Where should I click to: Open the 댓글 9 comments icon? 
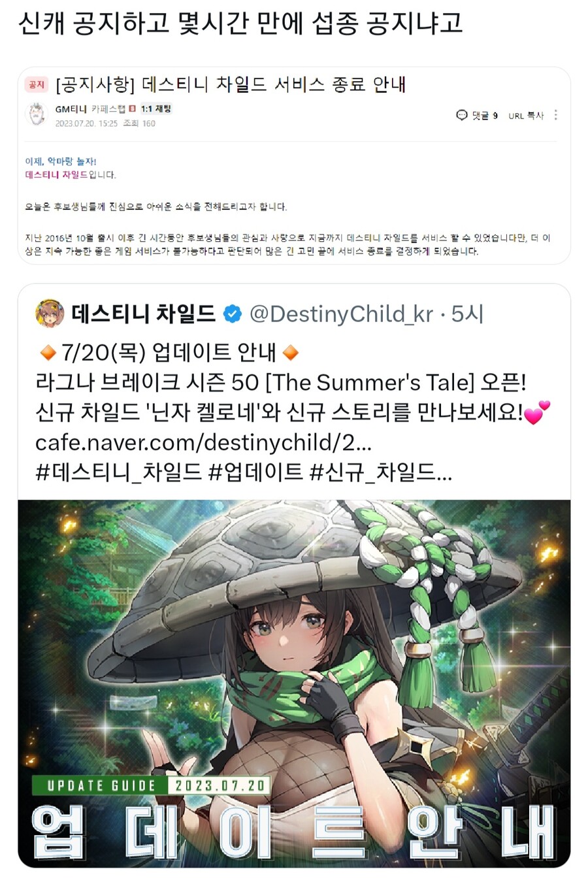coord(462,116)
